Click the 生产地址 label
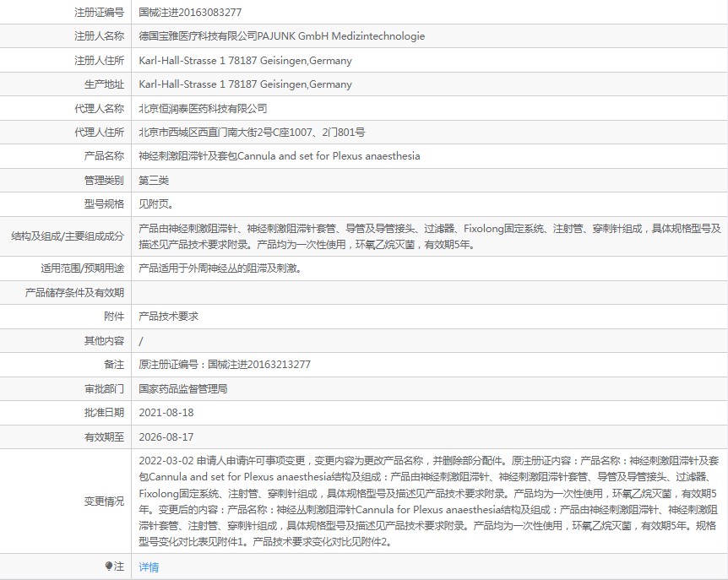Viewport: 728px width, 580px height. [x=105, y=84]
